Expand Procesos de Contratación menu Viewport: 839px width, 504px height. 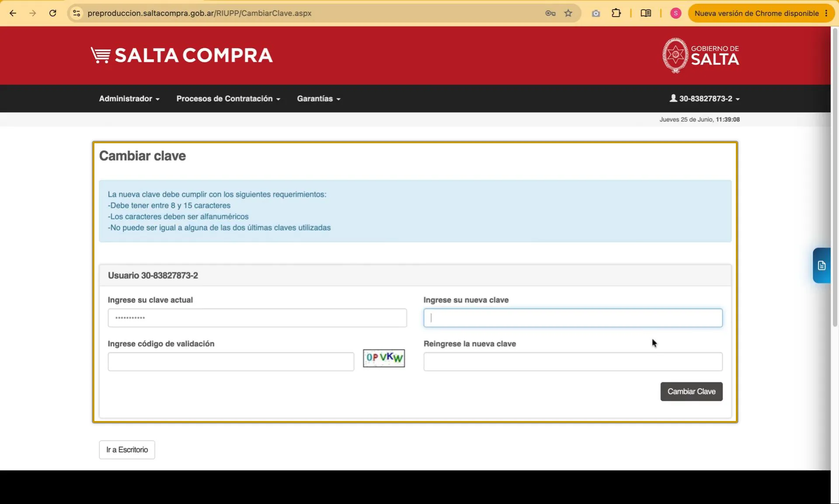[228, 99]
